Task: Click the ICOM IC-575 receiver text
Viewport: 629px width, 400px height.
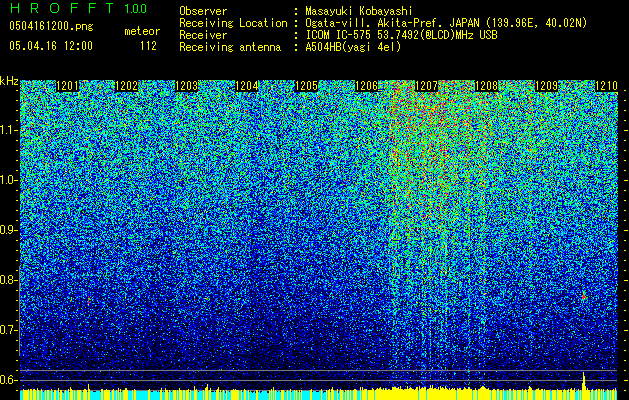Action: 401,35
